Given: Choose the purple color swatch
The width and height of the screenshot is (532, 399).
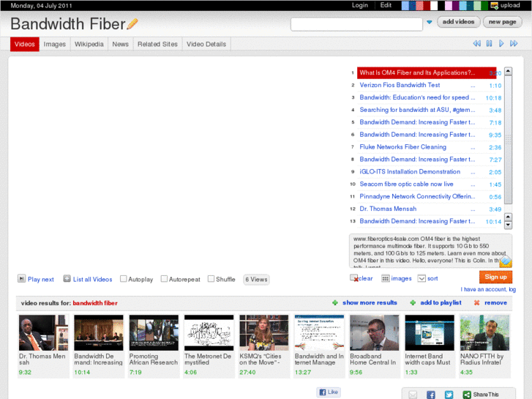Looking at the screenshot, I should click(455, 5).
